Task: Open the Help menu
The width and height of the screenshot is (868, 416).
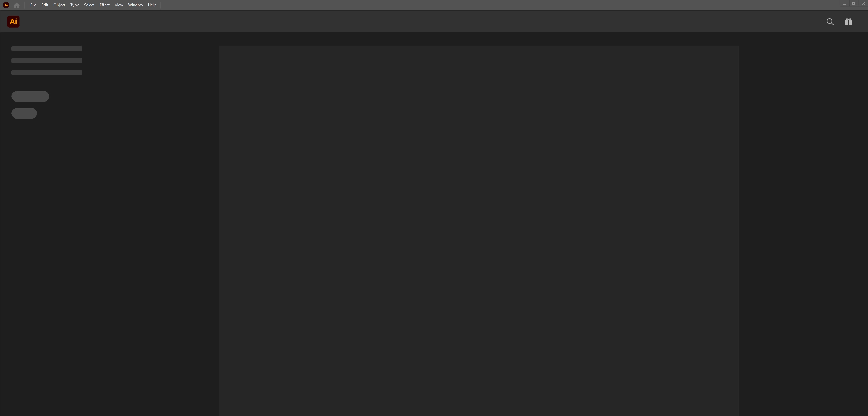Action: click(152, 5)
